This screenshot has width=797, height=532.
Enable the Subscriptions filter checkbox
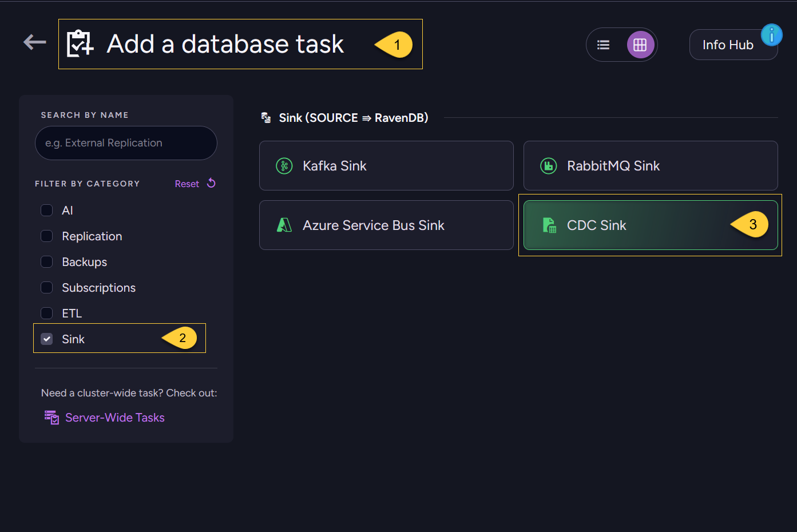coord(47,288)
